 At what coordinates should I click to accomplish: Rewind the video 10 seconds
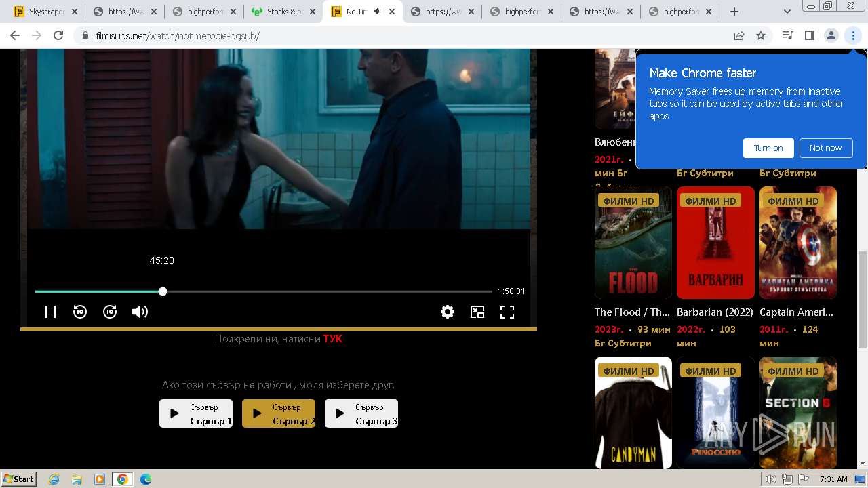click(x=80, y=312)
